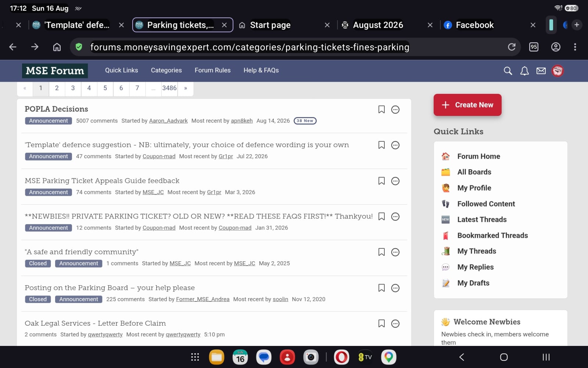Open the Quick Links navigation menu
This screenshot has width=588, height=368.
122,70
